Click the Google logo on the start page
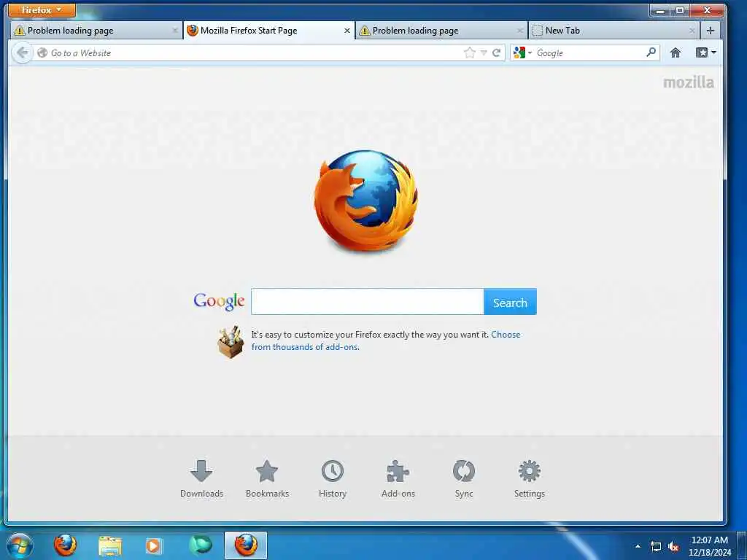Screen dimensions: 747x560 [x=219, y=301]
